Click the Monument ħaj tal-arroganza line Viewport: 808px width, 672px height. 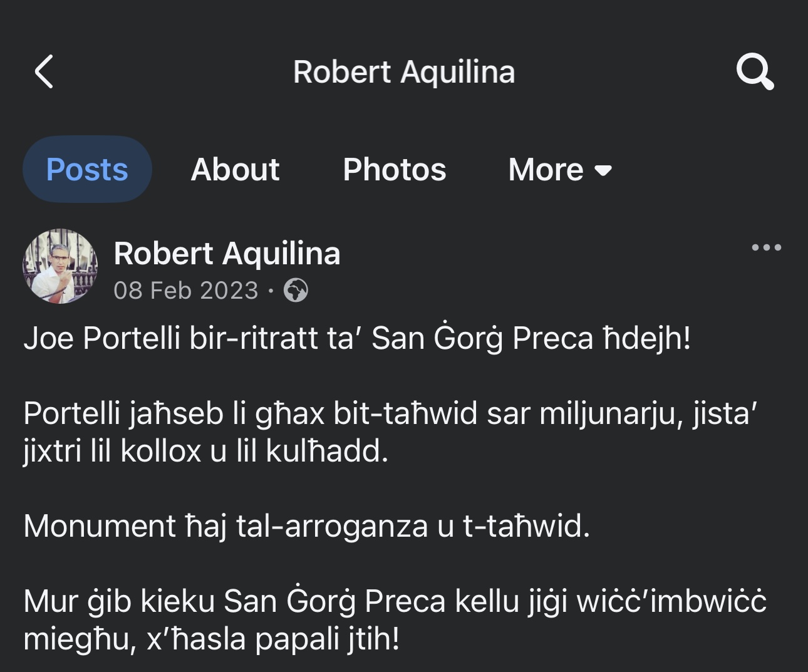tap(305, 526)
